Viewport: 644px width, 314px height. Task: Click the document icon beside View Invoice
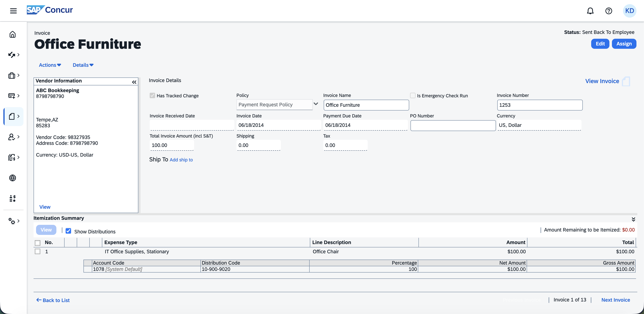tap(626, 81)
